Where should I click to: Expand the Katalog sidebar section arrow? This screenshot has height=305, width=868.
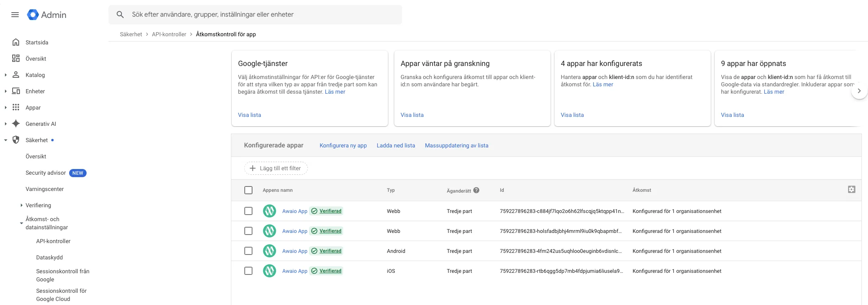tap(6, 75)
